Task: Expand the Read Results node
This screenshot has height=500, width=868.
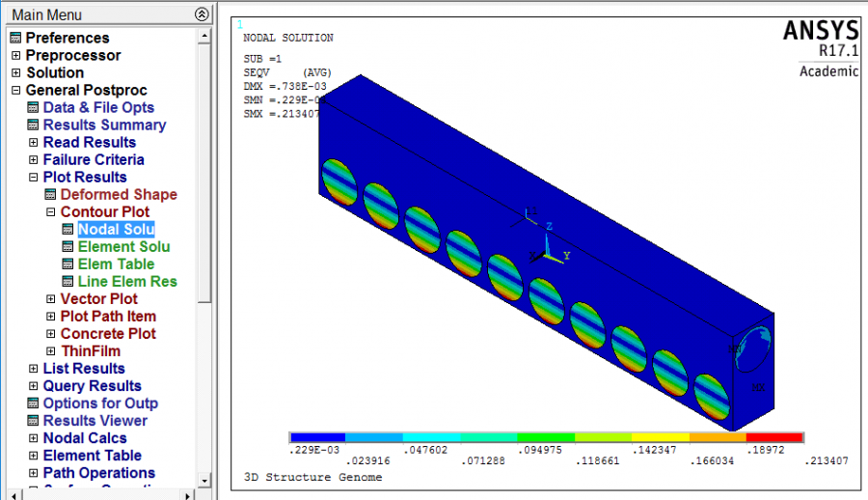Action: click(x=33, y=143)
